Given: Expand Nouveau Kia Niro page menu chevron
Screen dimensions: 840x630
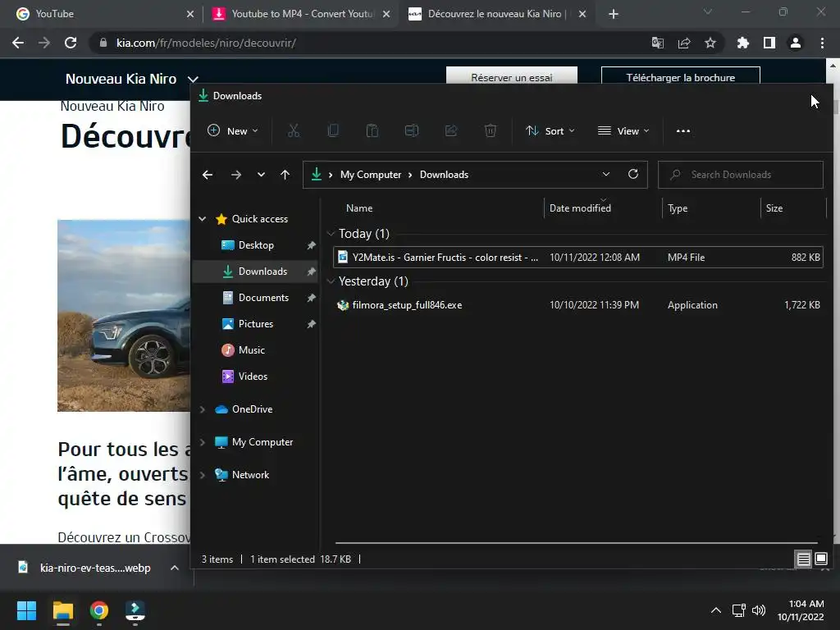Looking at the screenshot, I should pos(193,80).
